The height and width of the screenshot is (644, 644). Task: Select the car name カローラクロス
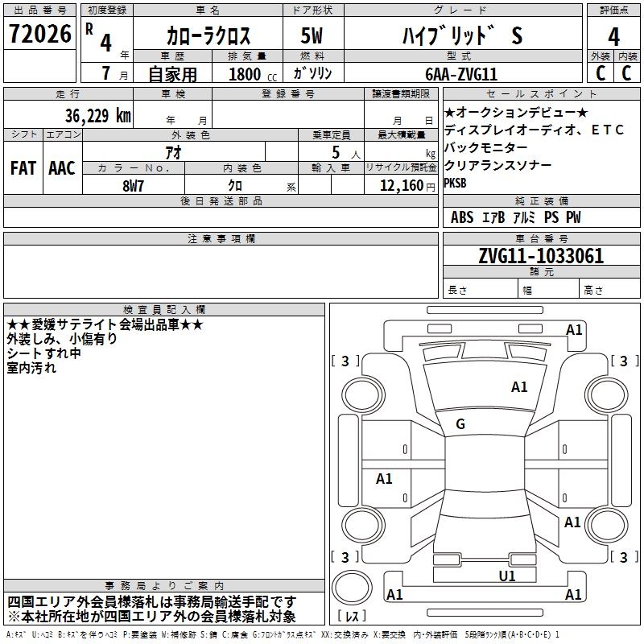(x=208, y=36)
